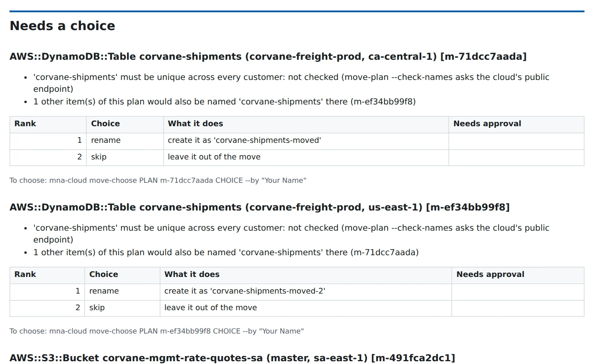Select the us-east-1 corvane-shipments table heading
594x364 pixels.
[x=260, y=207]
